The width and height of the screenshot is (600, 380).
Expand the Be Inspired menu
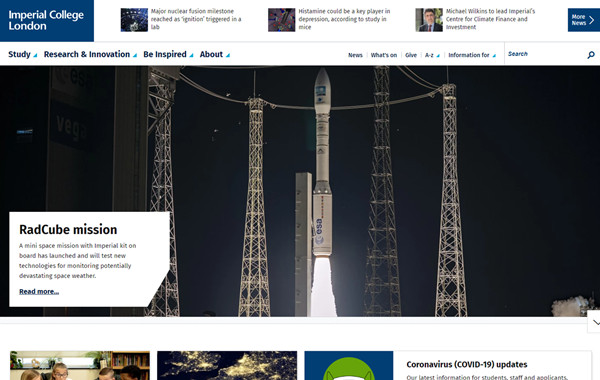[x=168, y=54]
